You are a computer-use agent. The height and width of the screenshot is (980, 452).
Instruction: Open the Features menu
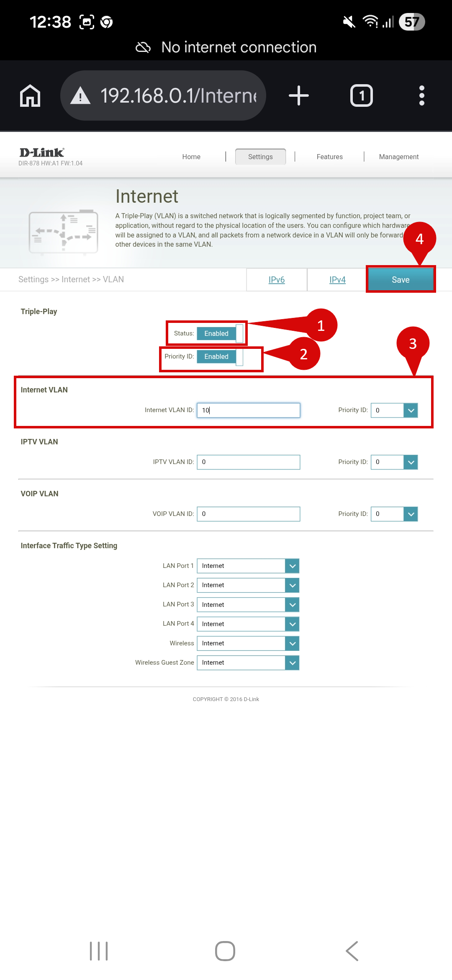click(x=329, y=157)
